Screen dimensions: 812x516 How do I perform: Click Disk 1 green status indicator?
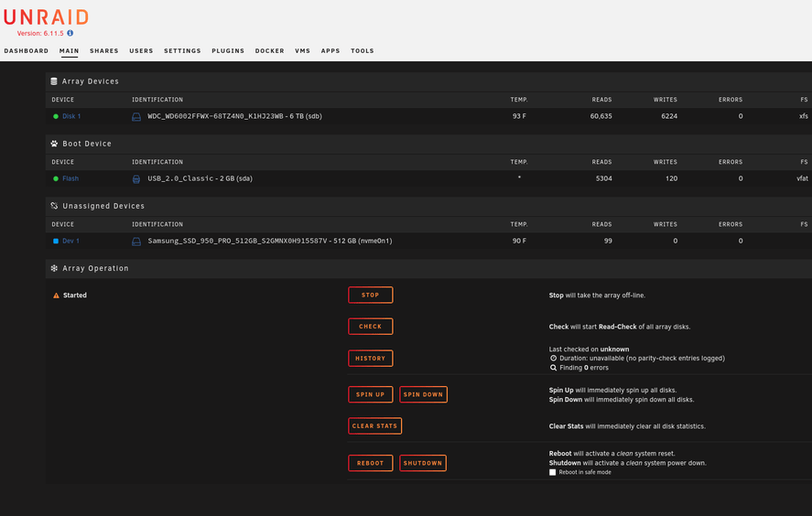(56, 116)
